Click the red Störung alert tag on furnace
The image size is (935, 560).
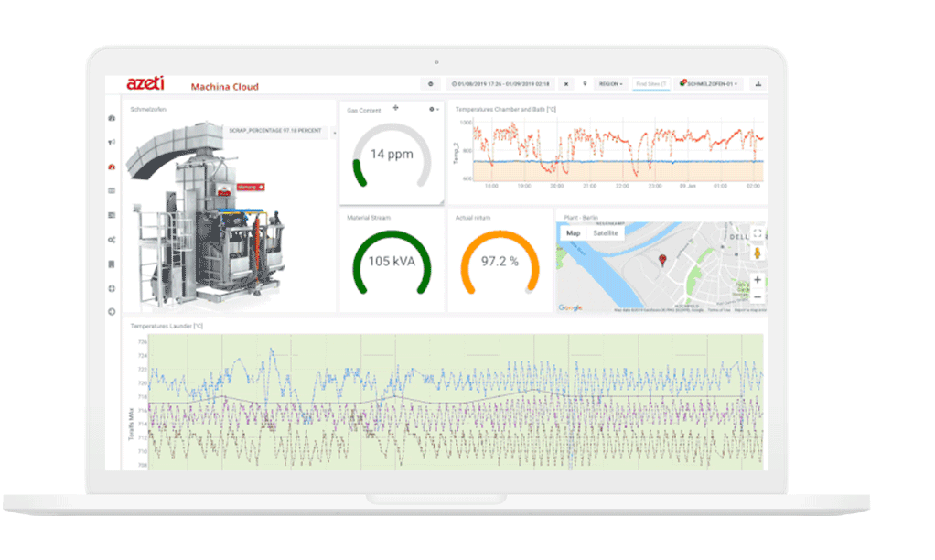[x=251, y=188]
